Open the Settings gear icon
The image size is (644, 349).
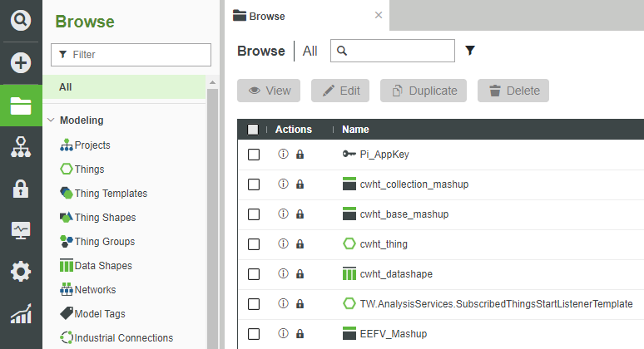pyautogui.click(x=21, y=272)
